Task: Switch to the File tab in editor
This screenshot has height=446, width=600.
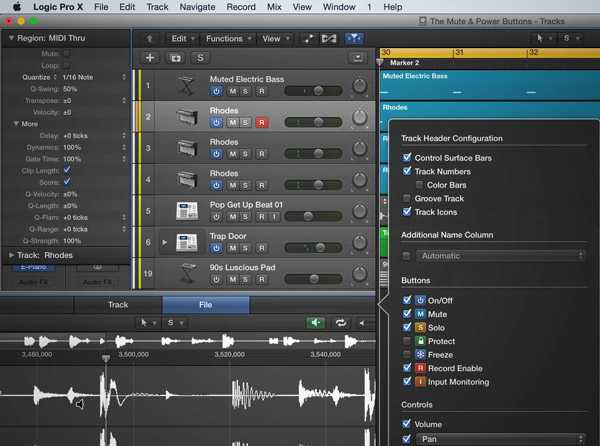Action: pos(206,305)
